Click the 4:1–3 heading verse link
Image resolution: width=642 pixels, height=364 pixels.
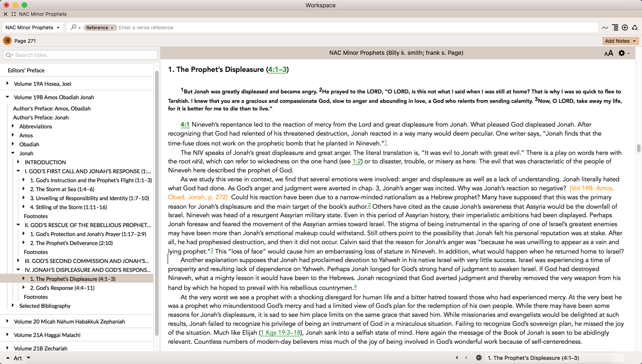[277, 70]
